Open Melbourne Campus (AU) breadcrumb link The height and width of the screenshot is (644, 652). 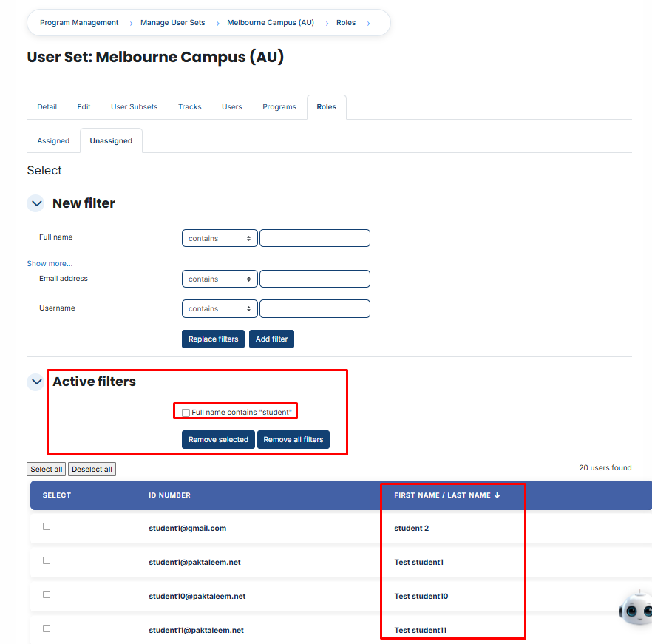(271, 22)
